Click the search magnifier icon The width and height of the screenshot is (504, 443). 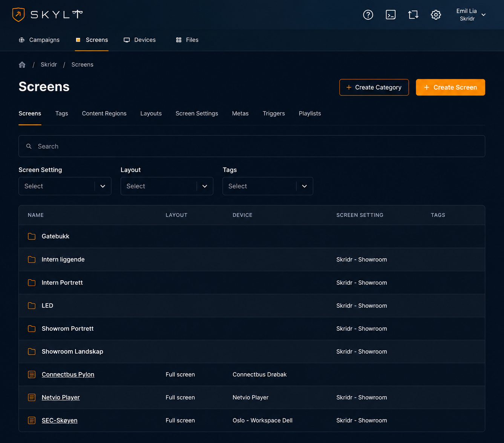click(29, 146)
